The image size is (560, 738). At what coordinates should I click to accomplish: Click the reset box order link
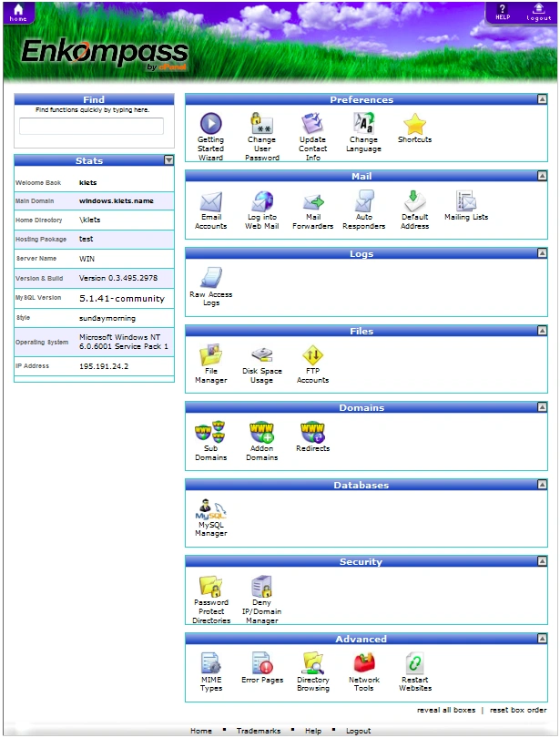point(518,710)
